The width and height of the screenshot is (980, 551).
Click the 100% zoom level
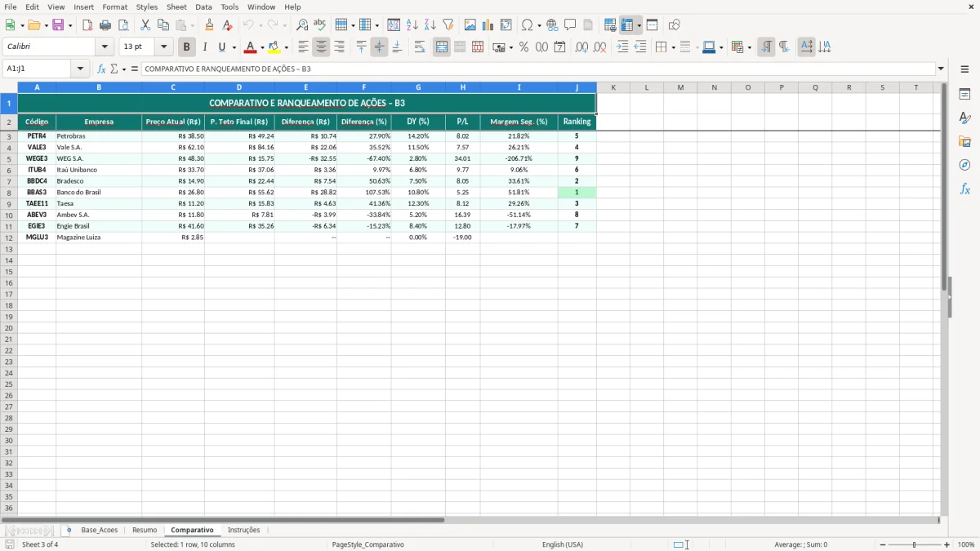click(965, 544)
